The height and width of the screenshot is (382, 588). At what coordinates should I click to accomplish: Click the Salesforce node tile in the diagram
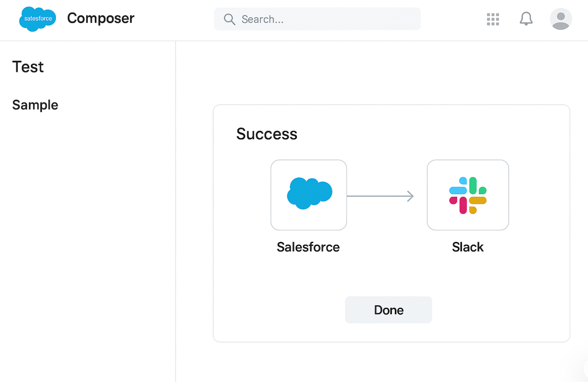click(309, 195)
